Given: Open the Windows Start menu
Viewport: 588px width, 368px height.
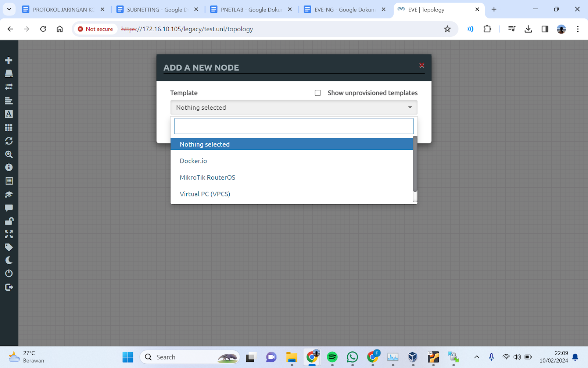Looking at the screenshot, I should point(128,357).
